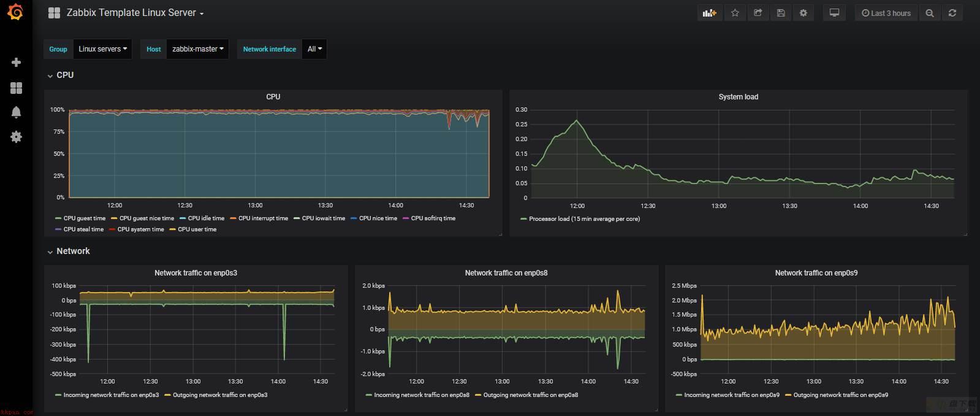Open the Group Linux servers dropdown
The height and width of the screenshot is (416, 980).
click(103, 49)
